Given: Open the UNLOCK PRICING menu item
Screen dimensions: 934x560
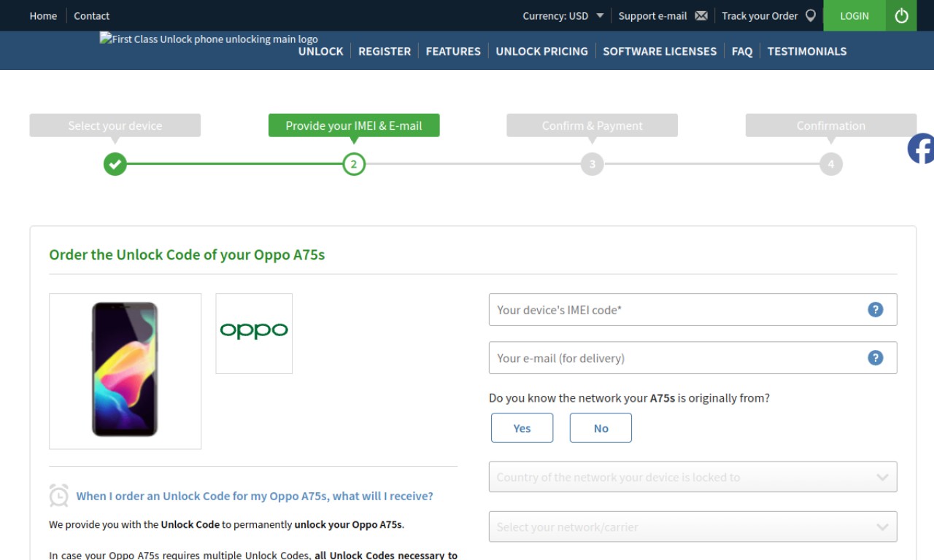Looking at the screenshot, I should 541,51.
